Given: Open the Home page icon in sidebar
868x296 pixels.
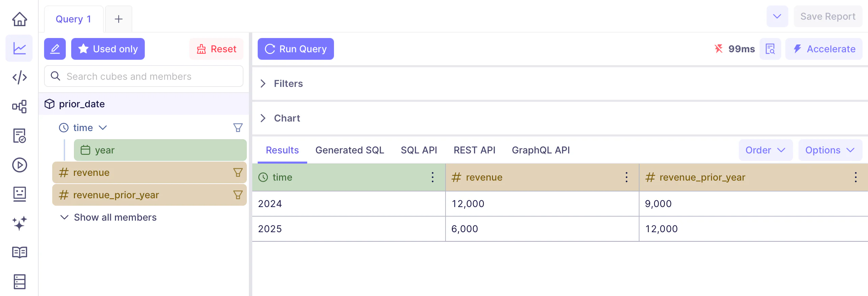Looking at the screenshot, I should click(x=19, y=19).
